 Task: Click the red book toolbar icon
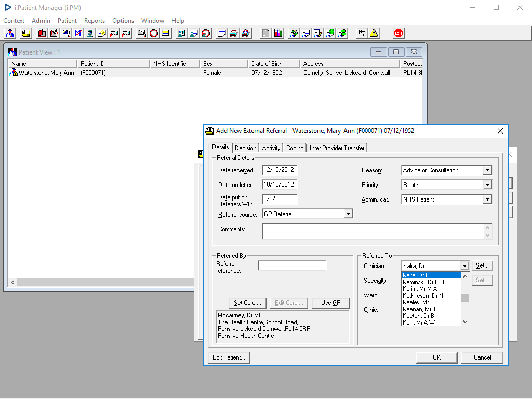click(x=42, y=33)
